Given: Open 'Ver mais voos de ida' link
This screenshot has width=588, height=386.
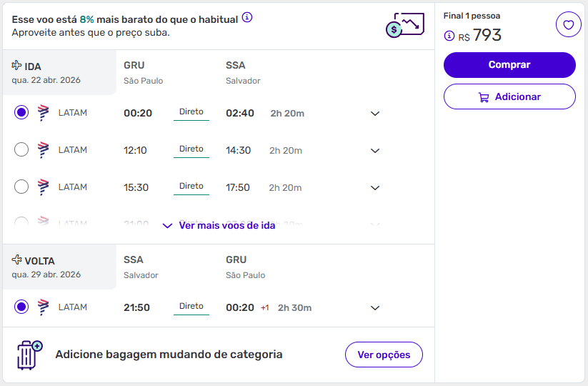Looking at the screenshot, I should click(219, 225).
